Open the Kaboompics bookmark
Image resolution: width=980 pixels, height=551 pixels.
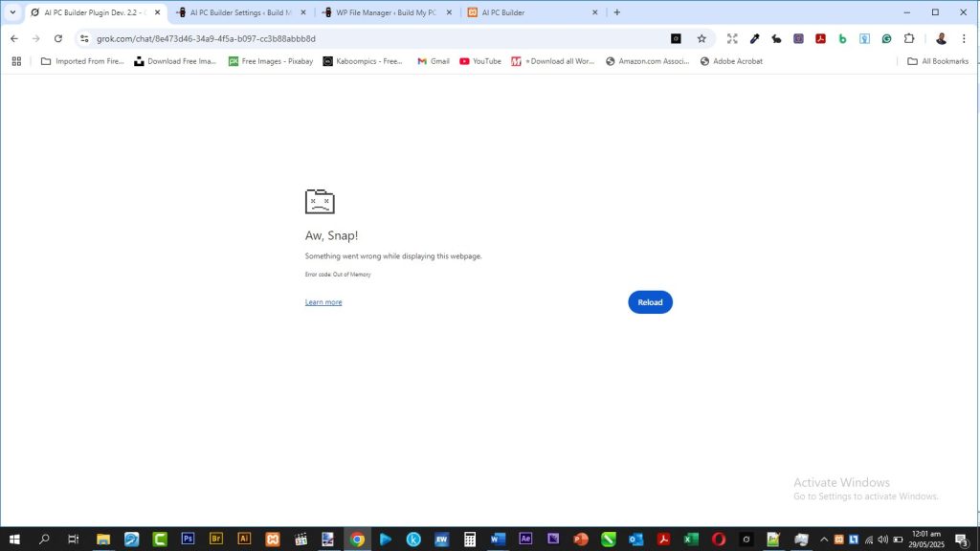363,61
